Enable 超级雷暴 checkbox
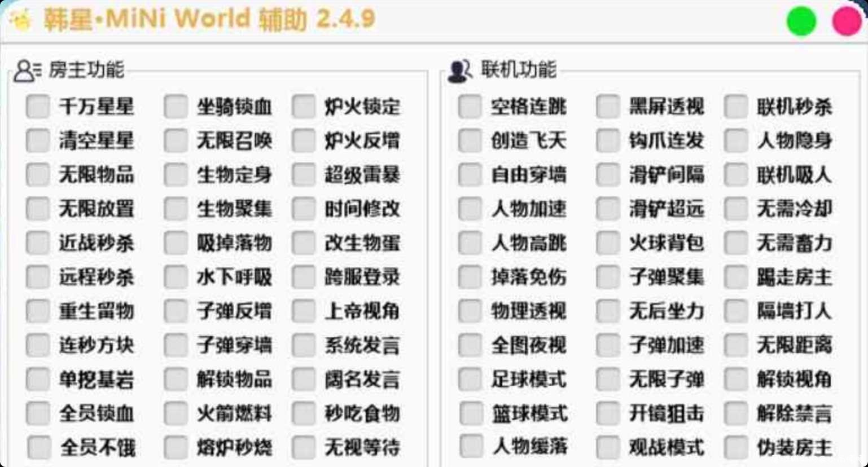868x467 pixels. pos(304,175)
